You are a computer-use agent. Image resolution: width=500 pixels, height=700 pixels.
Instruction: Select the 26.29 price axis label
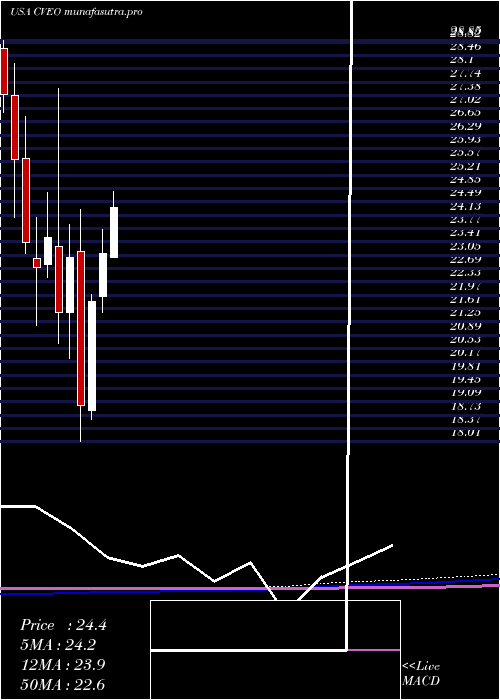pyautogui.click(x=465, y=126)
